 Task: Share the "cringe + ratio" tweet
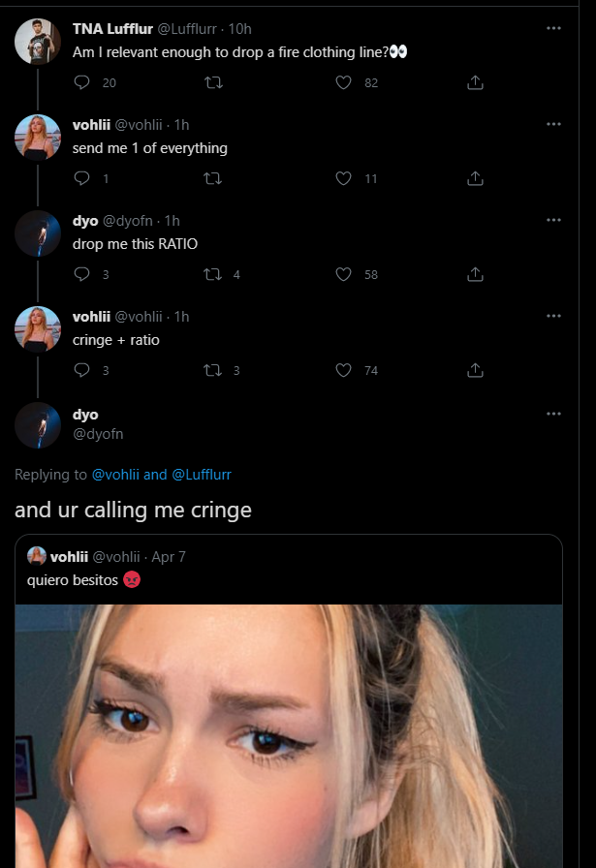point(475,370)
